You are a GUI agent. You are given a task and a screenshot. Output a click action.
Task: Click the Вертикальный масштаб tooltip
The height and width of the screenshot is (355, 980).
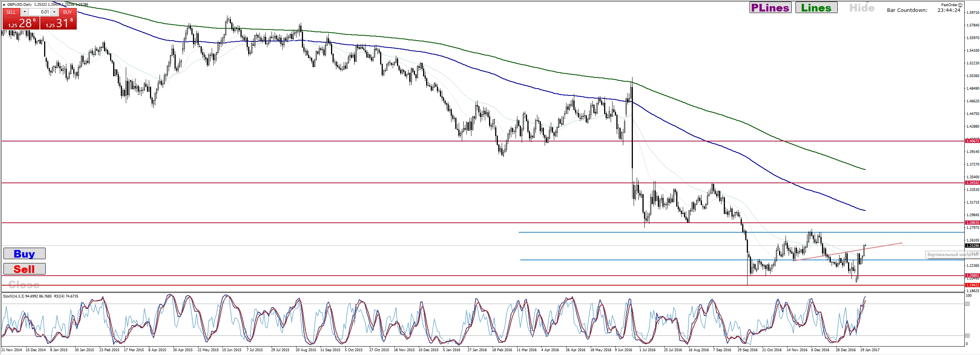(x=953, y=255)
